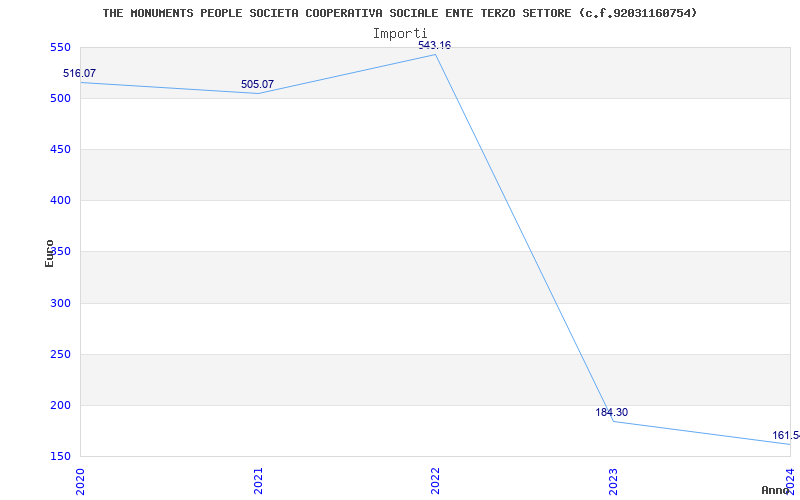Click the 200 y-axis tick label

click(60, 406)
